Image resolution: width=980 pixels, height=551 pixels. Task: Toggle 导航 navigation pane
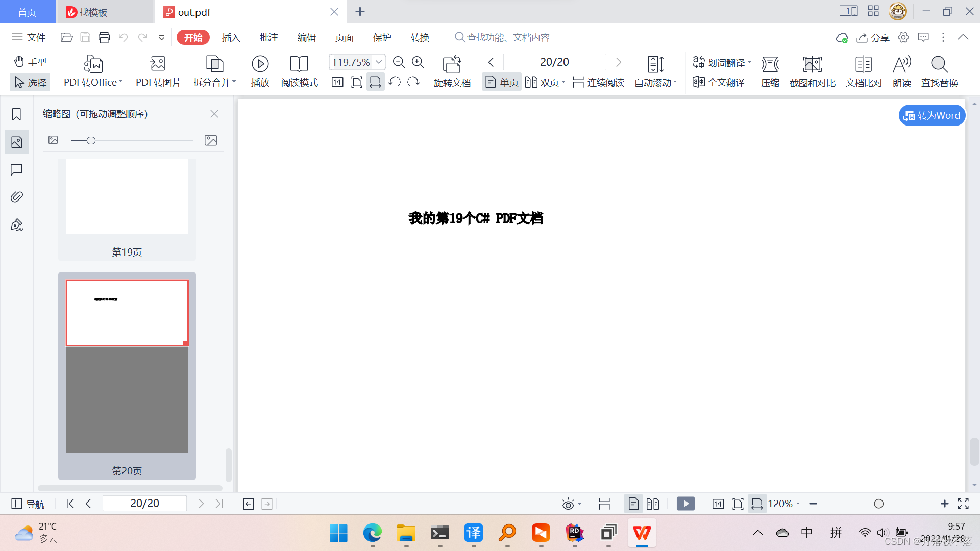[28, 504]
